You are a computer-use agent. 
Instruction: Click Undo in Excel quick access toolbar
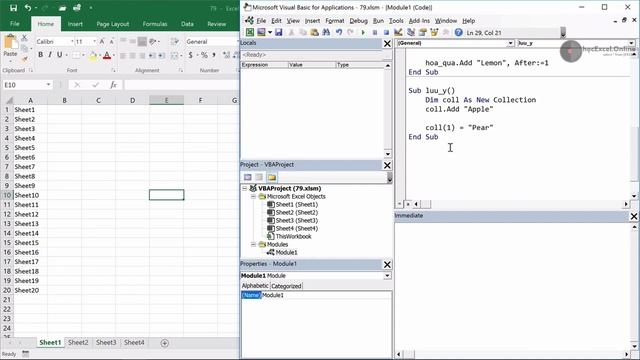click(x=28, y=8)
